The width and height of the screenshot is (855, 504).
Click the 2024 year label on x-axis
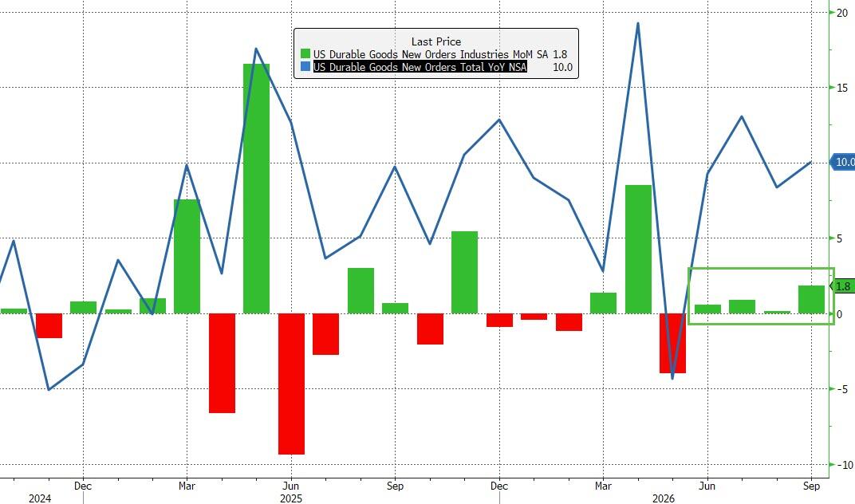click(40, 498)
